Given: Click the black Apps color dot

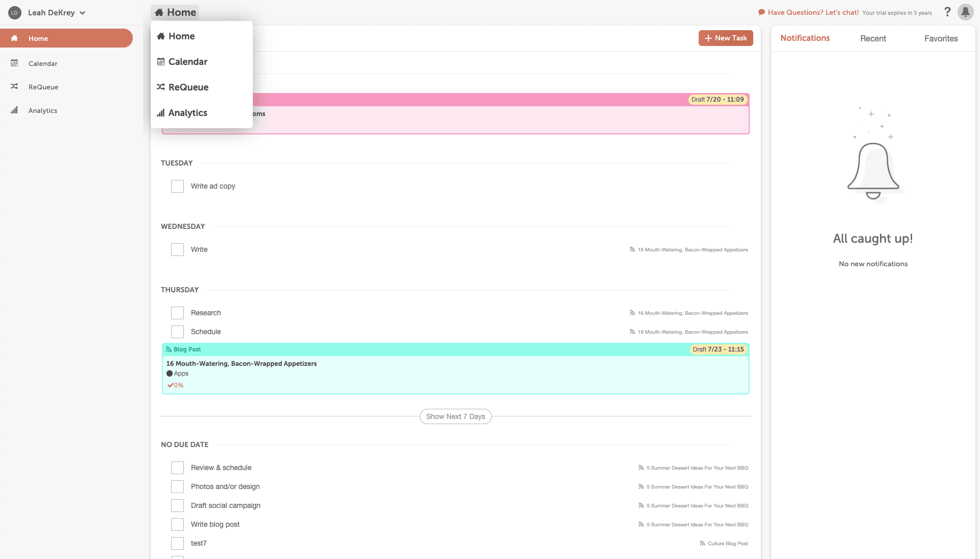Looking at the screenshot, I should [170, 374].
